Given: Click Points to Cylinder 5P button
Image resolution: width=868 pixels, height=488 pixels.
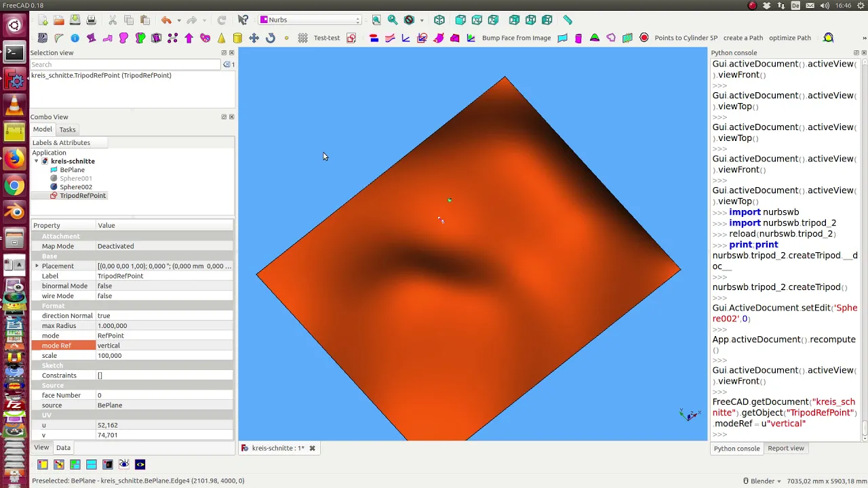Looking at the screenshot, I should [x=686, y=38].
